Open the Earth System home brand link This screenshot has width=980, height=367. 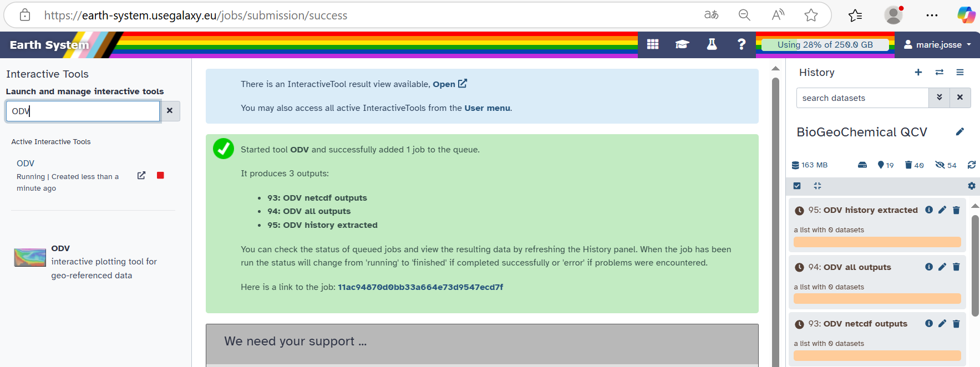49,45
